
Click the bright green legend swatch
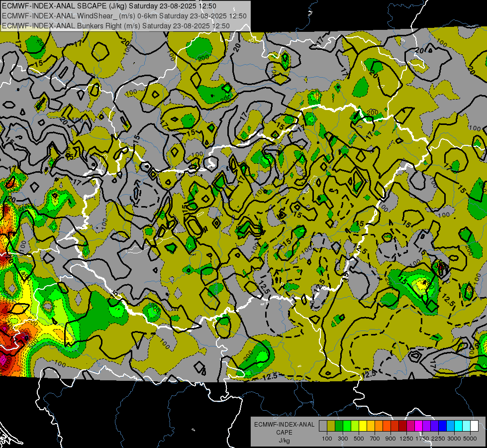pos(347,426)
